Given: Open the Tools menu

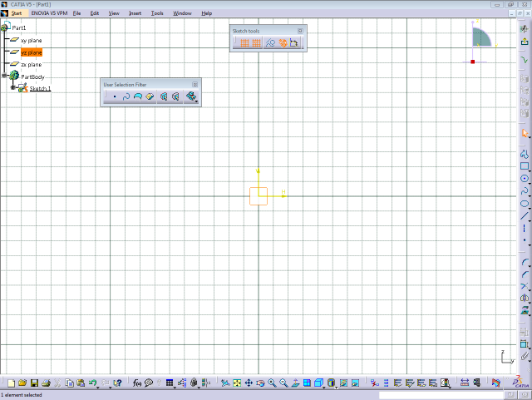Looking at the screenshot, I should point(157,13).
